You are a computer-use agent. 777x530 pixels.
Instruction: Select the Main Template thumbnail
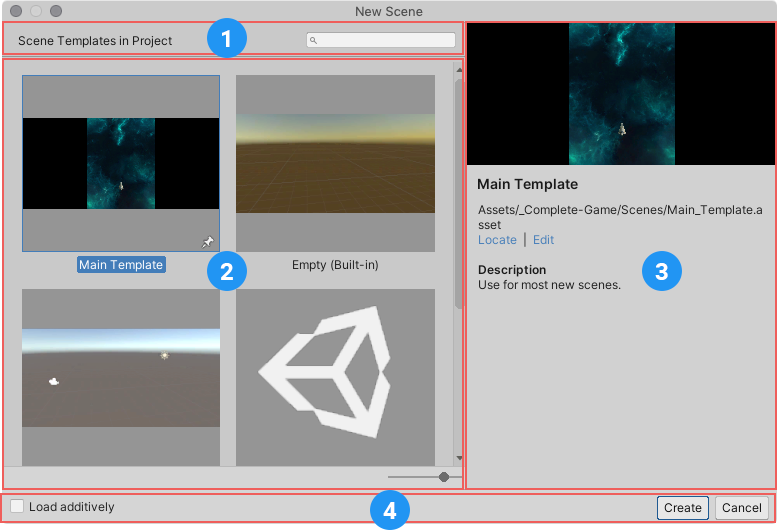[x=121, y=163]
